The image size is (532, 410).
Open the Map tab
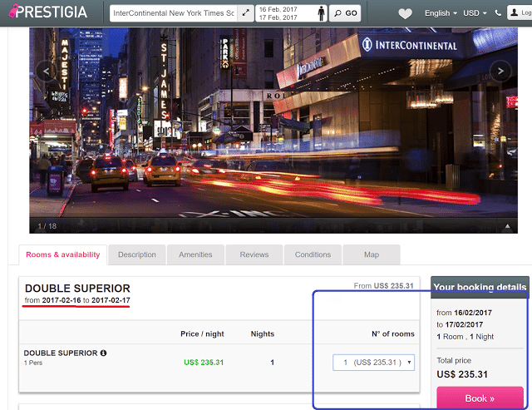tap(372, 254)
